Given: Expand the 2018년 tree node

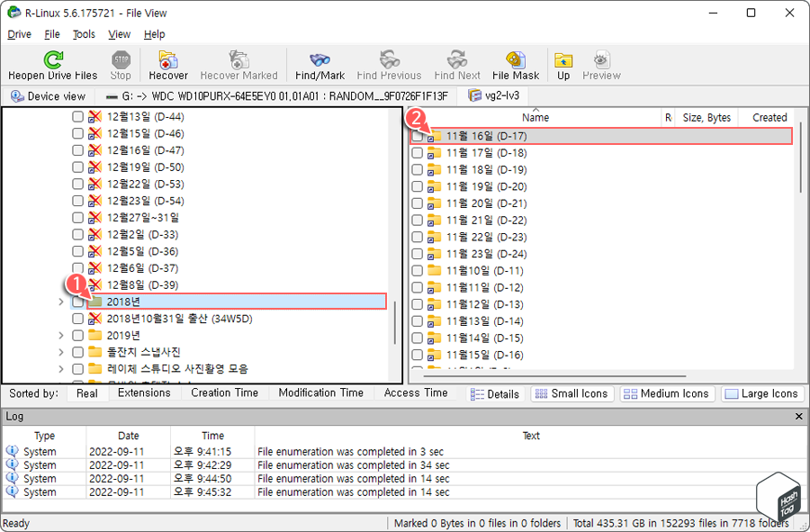Looking at the screenshot, I should (60, 302).
